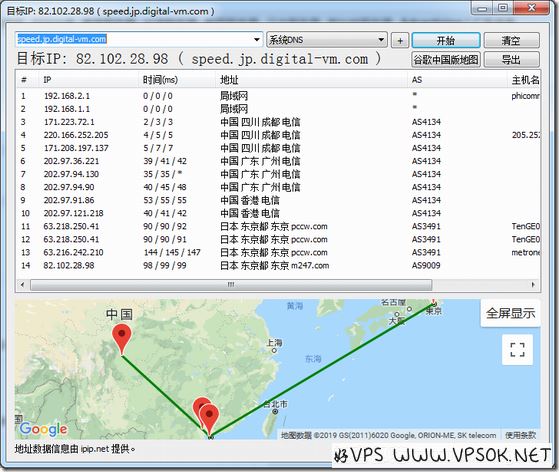The image size is (559, 472).
Task: Click horizontal scrollbar right arrow
Action: coord(533,284)
